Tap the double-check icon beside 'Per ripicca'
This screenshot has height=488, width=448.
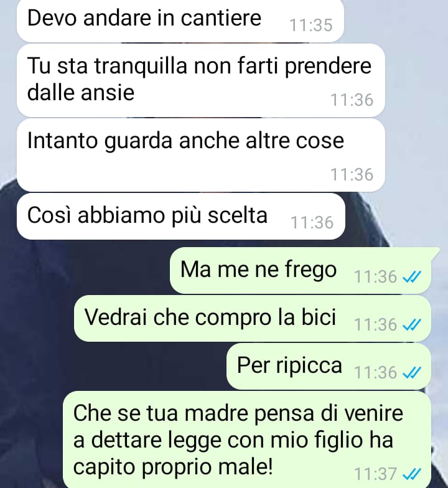(x=412, y=372)
